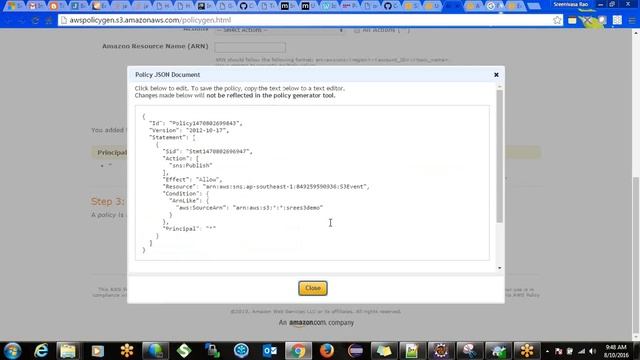Click the dialog's vertical scrollbar thumb
The image size is (640, 360).
pyautogui.click(x=500, y=156)
